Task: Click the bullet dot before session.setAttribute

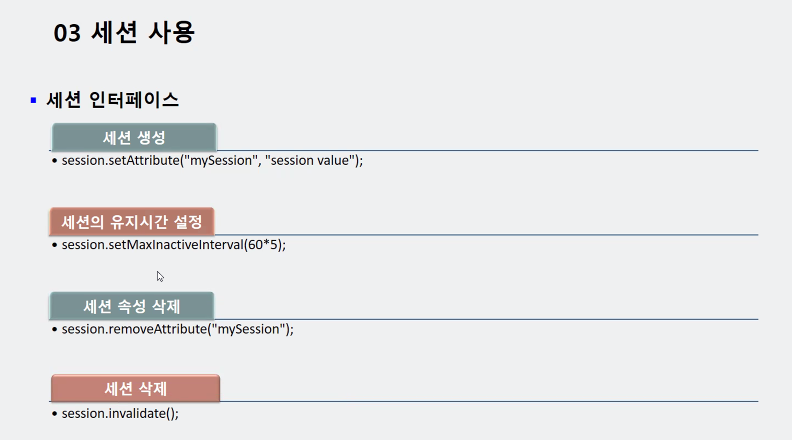Action: tap(55, 161)
